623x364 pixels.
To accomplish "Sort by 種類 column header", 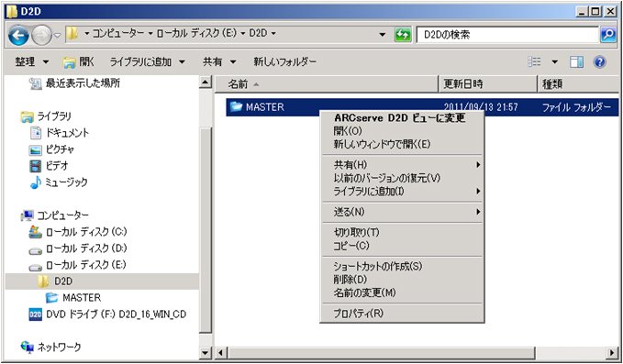I will [x=578, y=84].
